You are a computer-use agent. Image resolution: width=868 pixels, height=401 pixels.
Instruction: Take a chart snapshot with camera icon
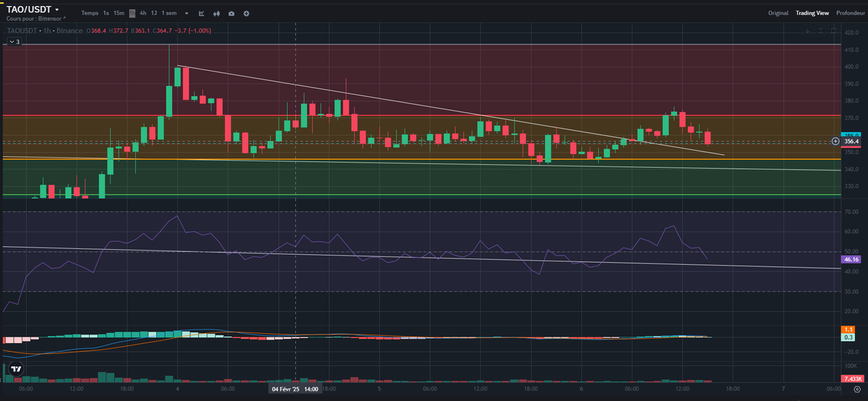[231, 13]
